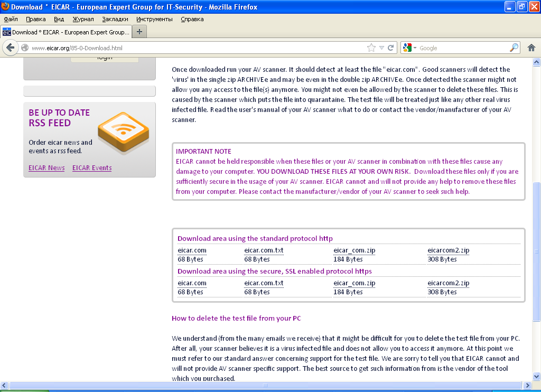Close the Firefox window

(x=535, y=6)
